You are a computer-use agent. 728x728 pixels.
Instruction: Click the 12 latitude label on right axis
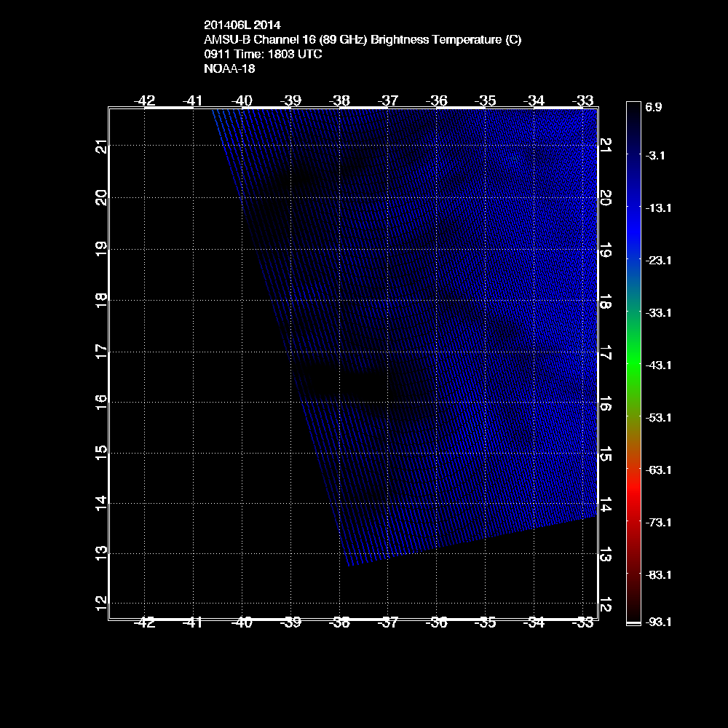click(605, 603)
